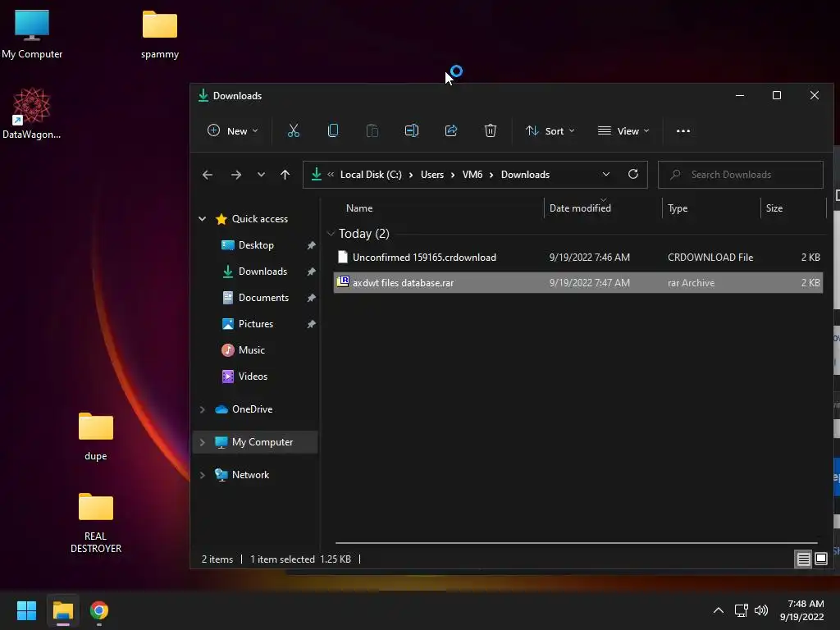The image size is (840, 630).
Task: Click the Rename icon in toolbar
Action: pos(412,130)
